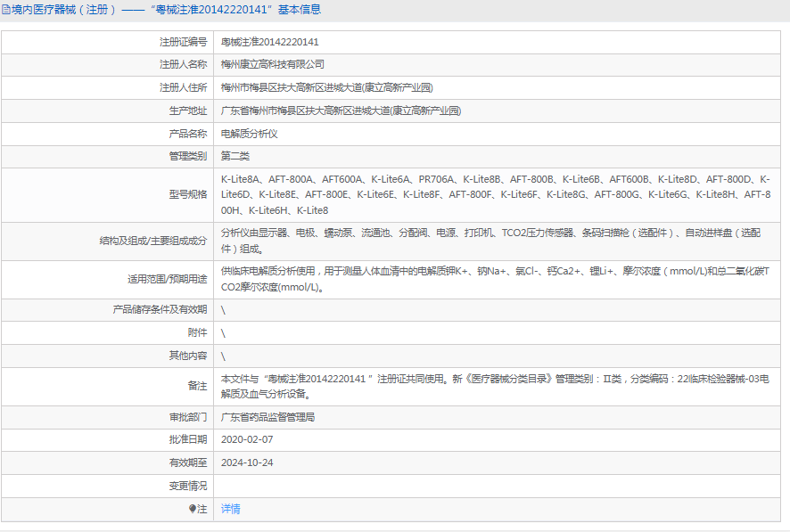The image size is (790, 532).
Task: Click the remarks text starting 本文件与
Action: click(x=495, y=386)
